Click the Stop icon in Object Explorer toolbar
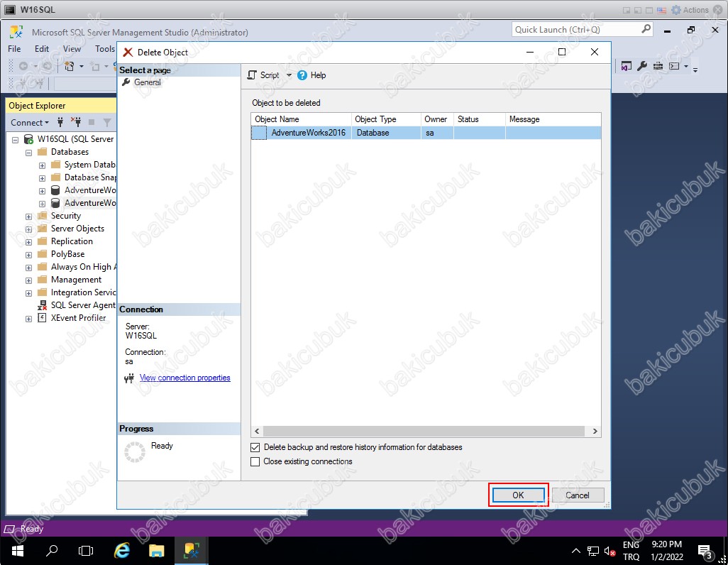Viewport: 728px width, 565px height. tap(92, 122)
